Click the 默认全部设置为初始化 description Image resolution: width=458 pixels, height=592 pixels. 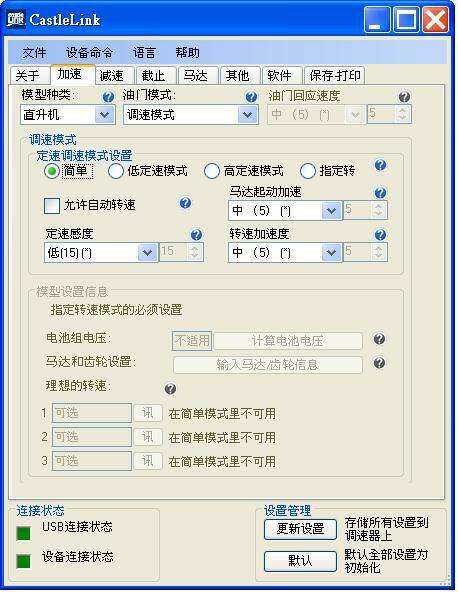click(386, 561)
